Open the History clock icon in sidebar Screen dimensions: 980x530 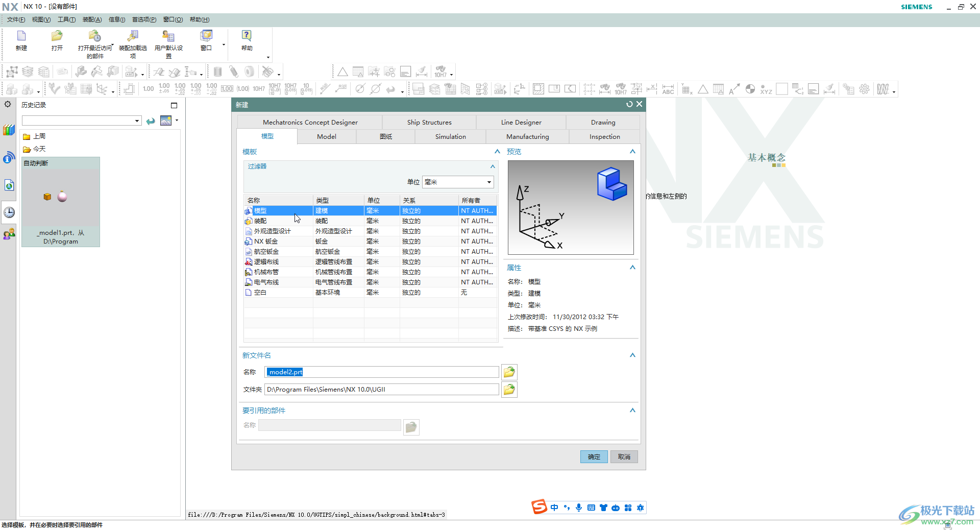coord(9,212)
